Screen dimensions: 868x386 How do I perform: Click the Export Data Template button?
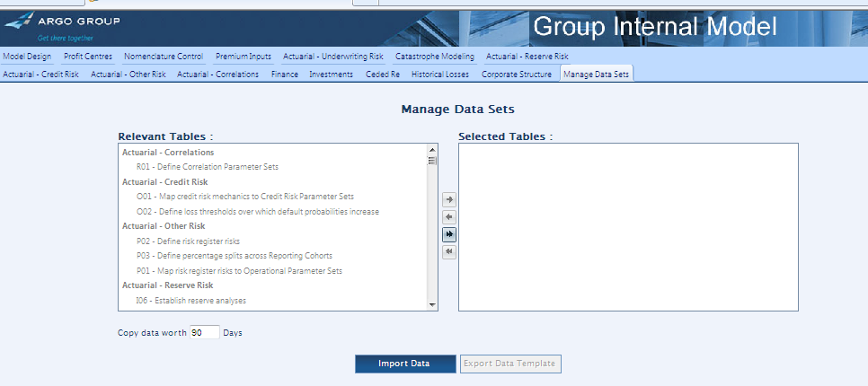click(x=511, y=364)
